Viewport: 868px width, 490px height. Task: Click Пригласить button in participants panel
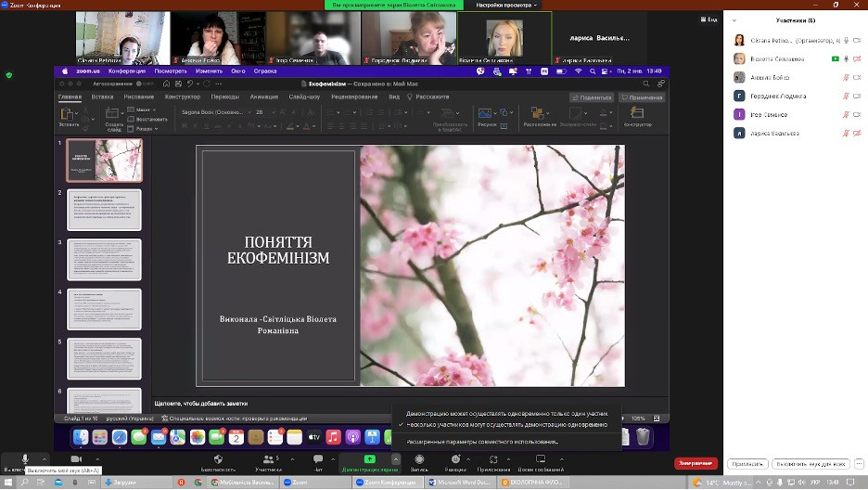747,463
